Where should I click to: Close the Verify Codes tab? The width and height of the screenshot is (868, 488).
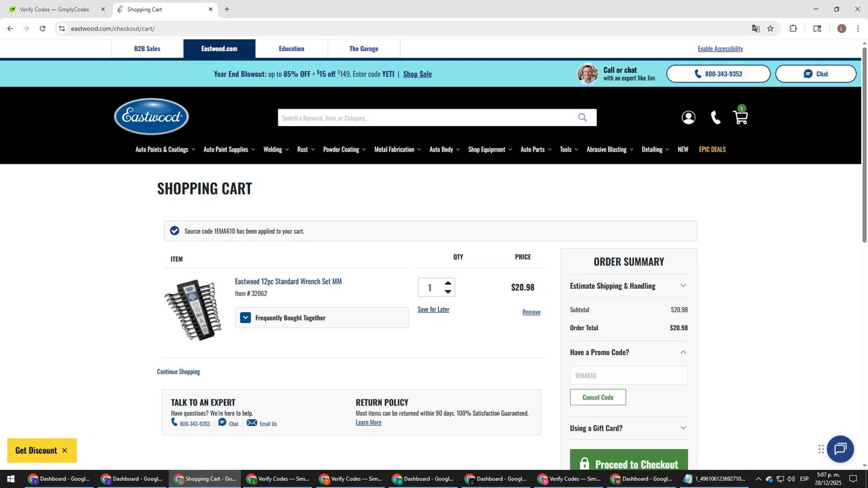[103, 9]
